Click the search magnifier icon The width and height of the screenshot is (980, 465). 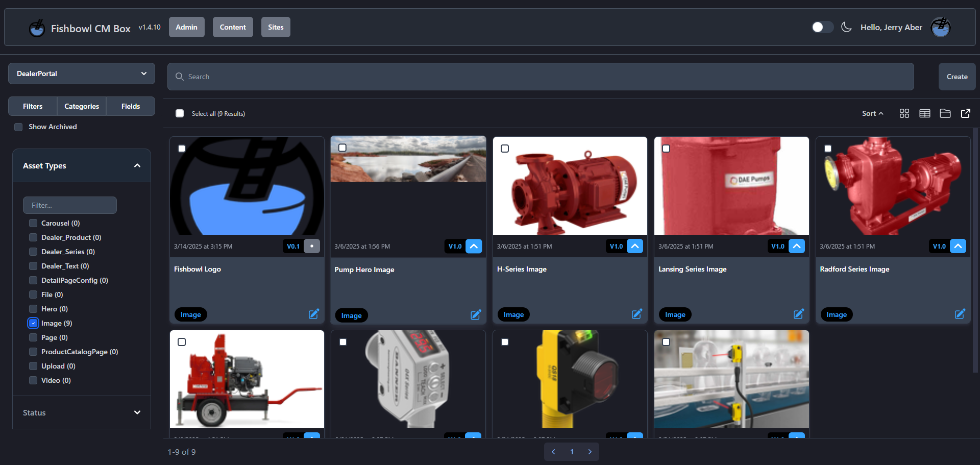[180, 77]
